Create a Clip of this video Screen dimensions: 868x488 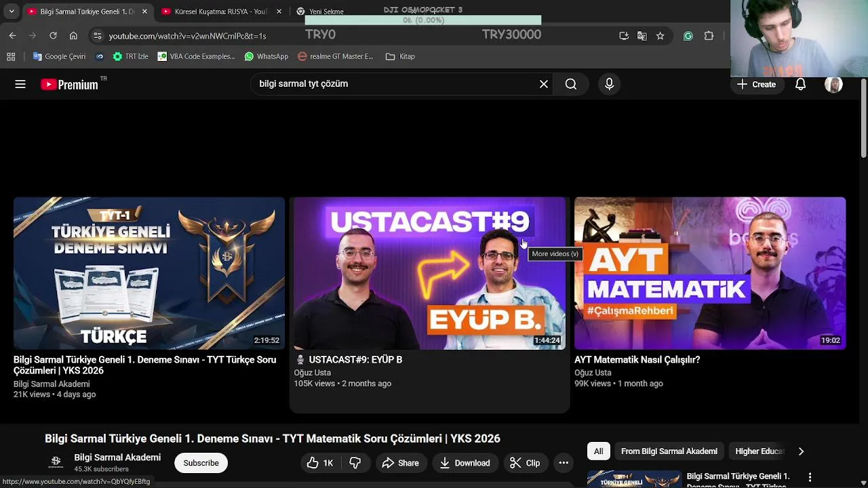pyautogui.click(x=525, y=463)
